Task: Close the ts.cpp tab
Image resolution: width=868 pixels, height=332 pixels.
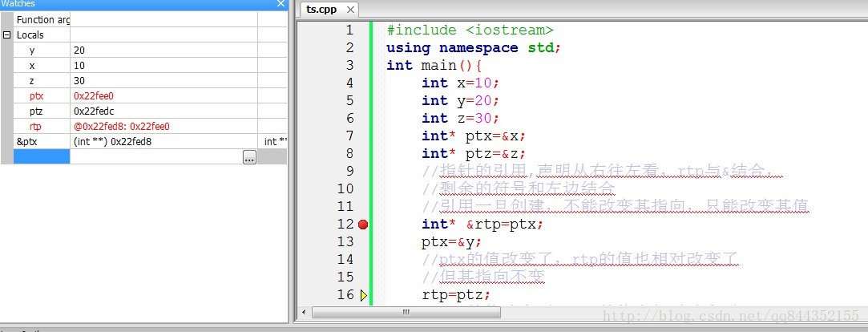Action: click(350, 10)
